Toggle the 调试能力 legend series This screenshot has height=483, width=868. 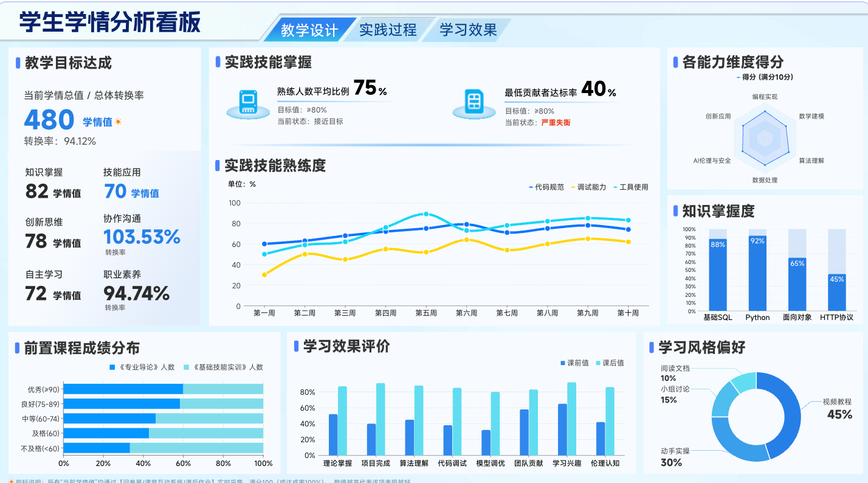pyautogui.click(x=588, y=187)
